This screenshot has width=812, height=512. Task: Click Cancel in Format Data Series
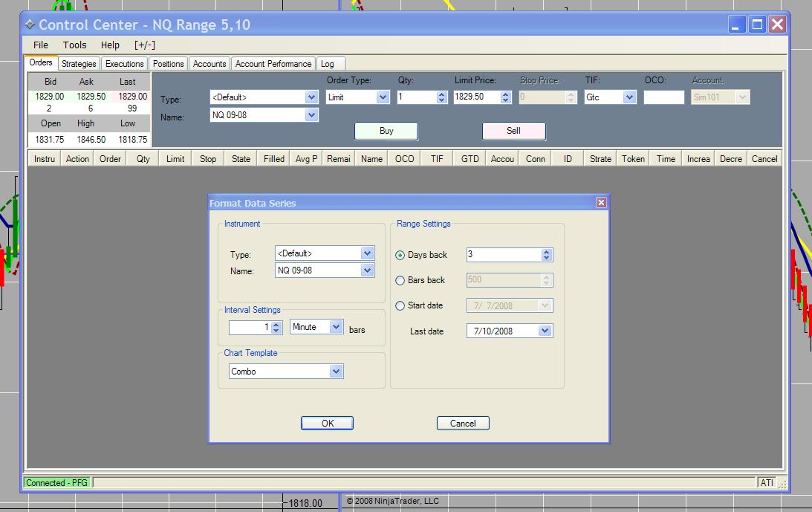(463, 424)
